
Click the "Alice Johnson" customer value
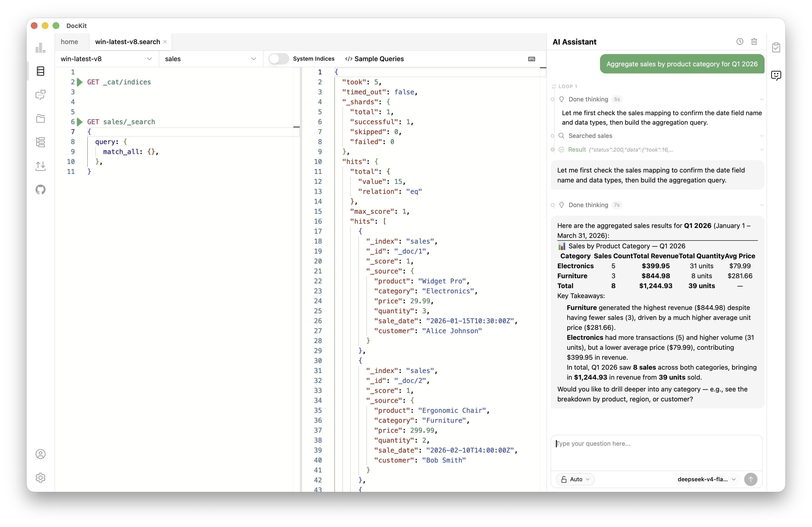[x=452, y=331]
